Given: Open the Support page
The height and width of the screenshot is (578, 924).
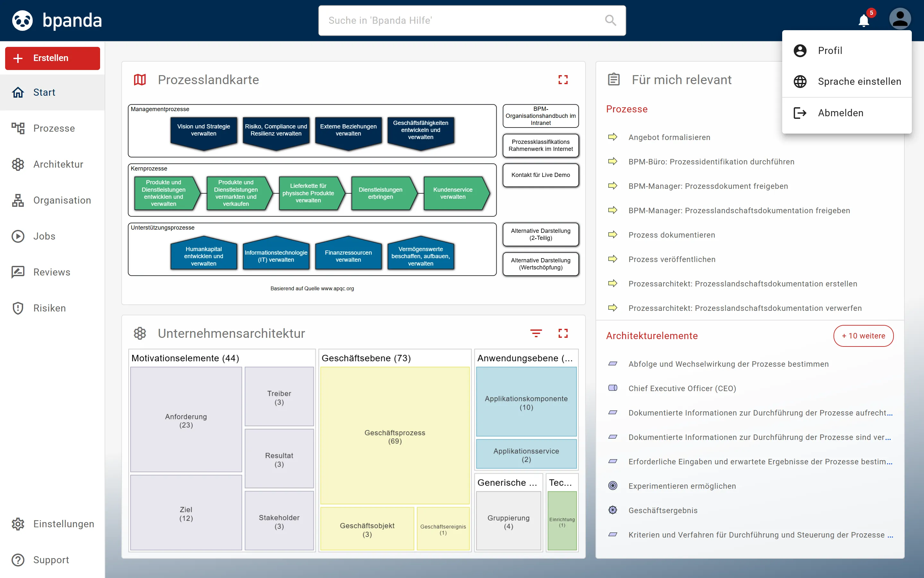Looking at the screenshot, I should 52,560.
